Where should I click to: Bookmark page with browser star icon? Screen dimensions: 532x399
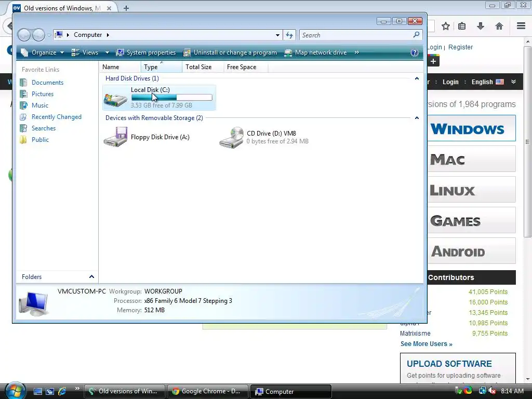[446, 26]
